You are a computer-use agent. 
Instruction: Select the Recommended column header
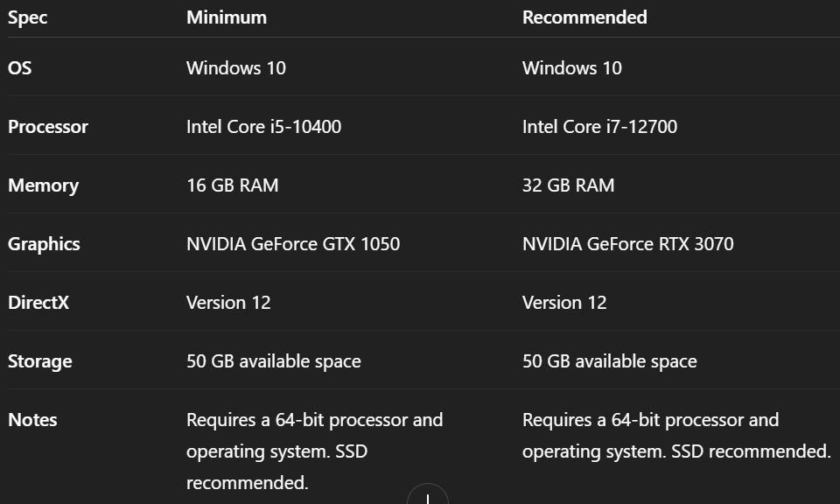[584, 17]
